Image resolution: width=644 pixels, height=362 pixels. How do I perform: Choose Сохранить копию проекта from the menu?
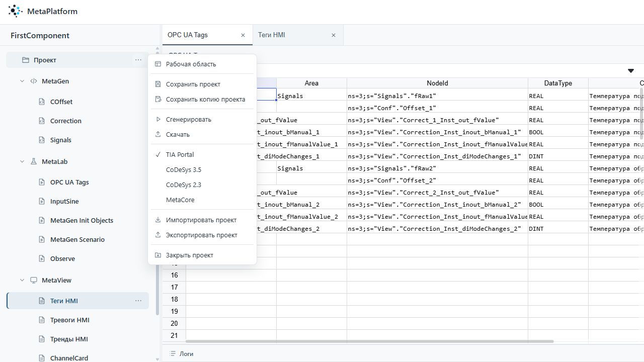click(202, 99)
